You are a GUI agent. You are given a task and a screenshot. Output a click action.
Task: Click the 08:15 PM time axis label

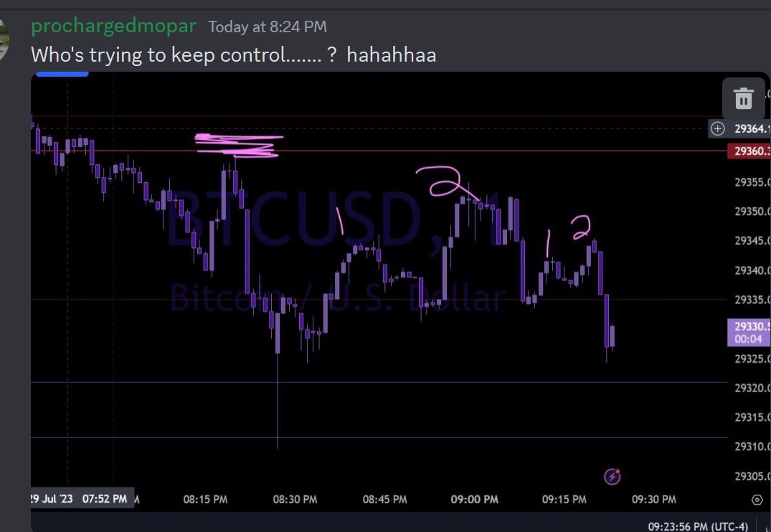pyautogui.click(x=206, y=500)
